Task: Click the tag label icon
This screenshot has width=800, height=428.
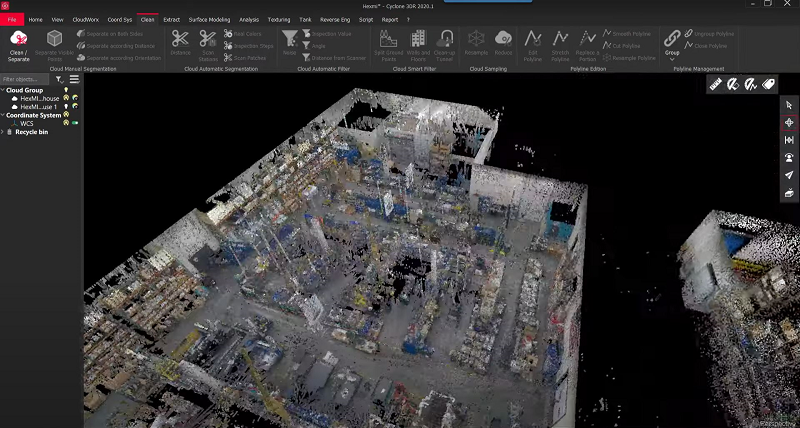Action: pos(769,84)
